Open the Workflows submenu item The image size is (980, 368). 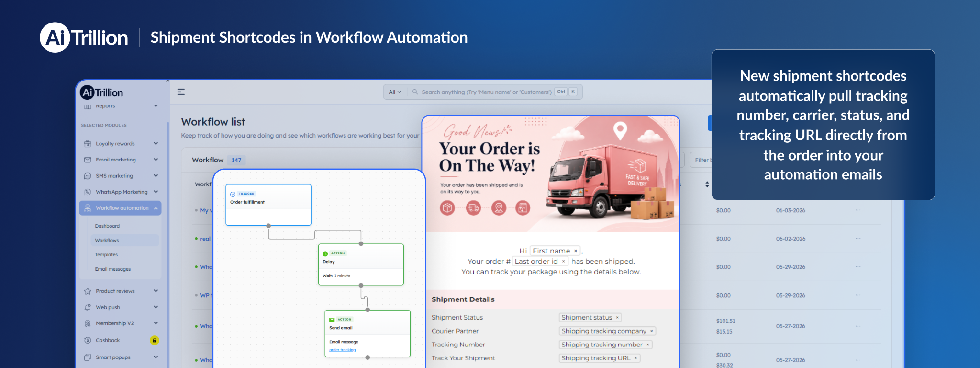click(x=124, y=240)
